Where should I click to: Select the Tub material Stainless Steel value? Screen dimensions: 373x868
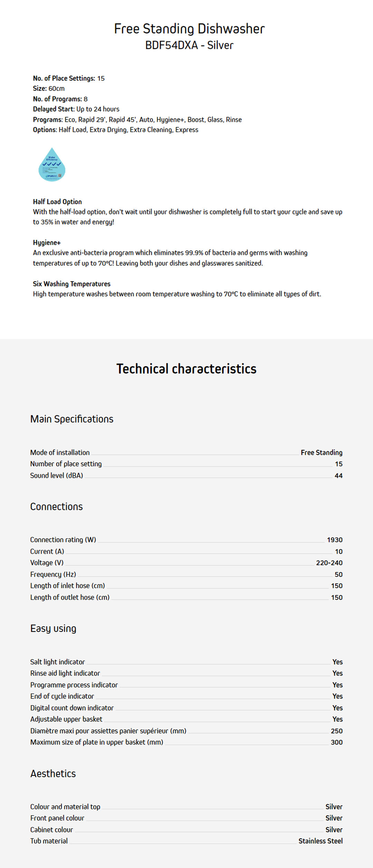320,841
